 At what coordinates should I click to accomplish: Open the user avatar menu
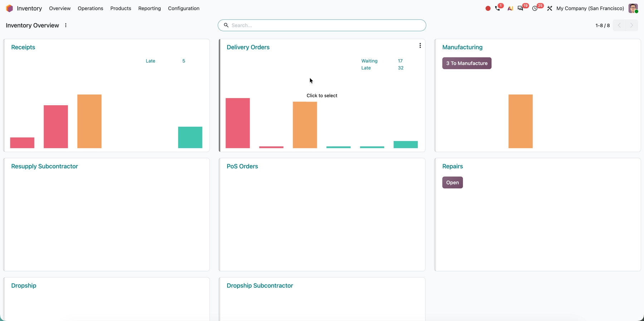[633, 8]
